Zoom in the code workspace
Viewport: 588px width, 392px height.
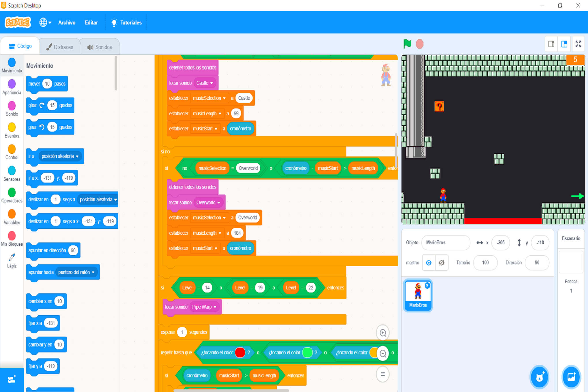[x=383, y=333]
